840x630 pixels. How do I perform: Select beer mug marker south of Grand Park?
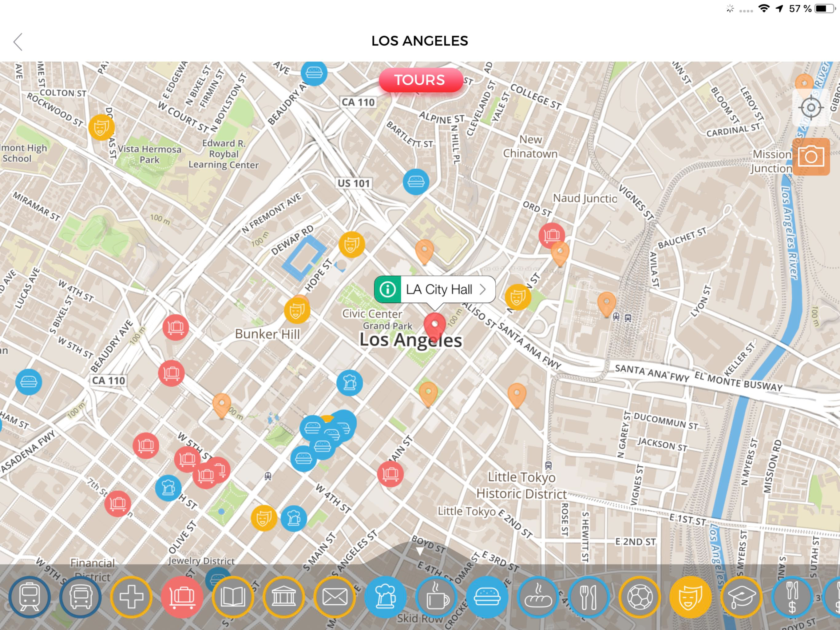coord(349,383)
